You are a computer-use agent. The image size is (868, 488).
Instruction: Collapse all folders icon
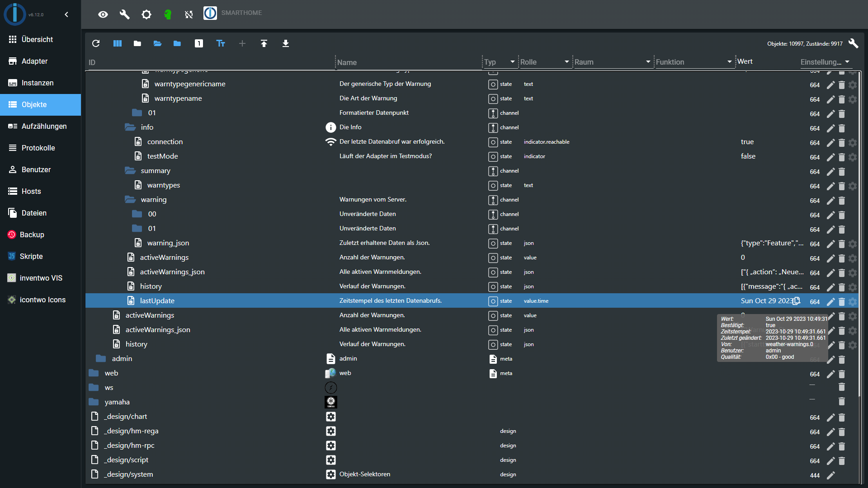137,43
